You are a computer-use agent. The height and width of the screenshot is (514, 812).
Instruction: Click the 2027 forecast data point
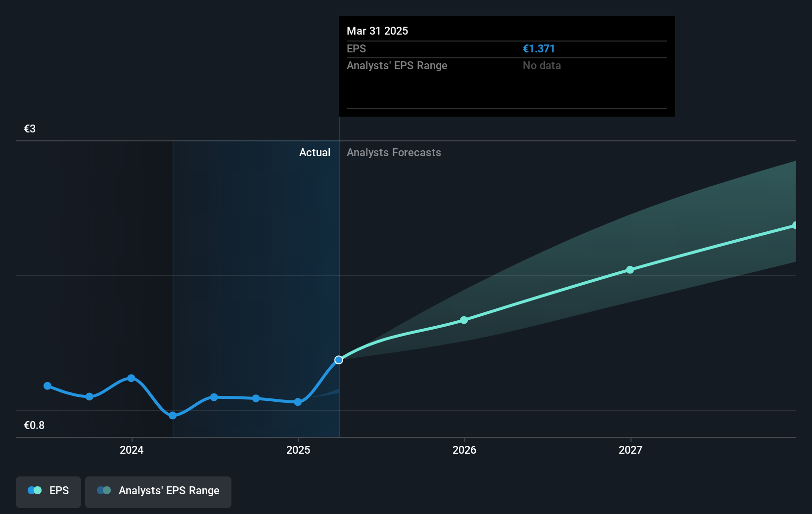coord(630,269)
